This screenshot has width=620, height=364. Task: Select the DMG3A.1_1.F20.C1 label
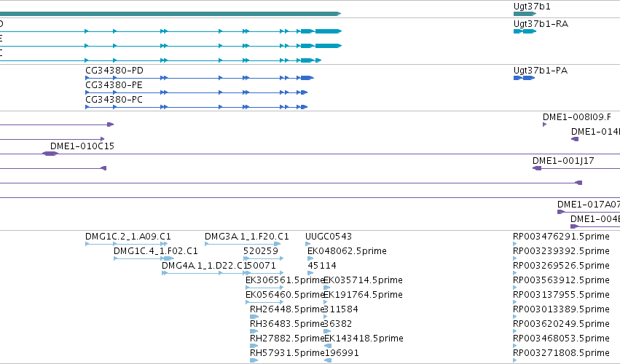(247, 237)
